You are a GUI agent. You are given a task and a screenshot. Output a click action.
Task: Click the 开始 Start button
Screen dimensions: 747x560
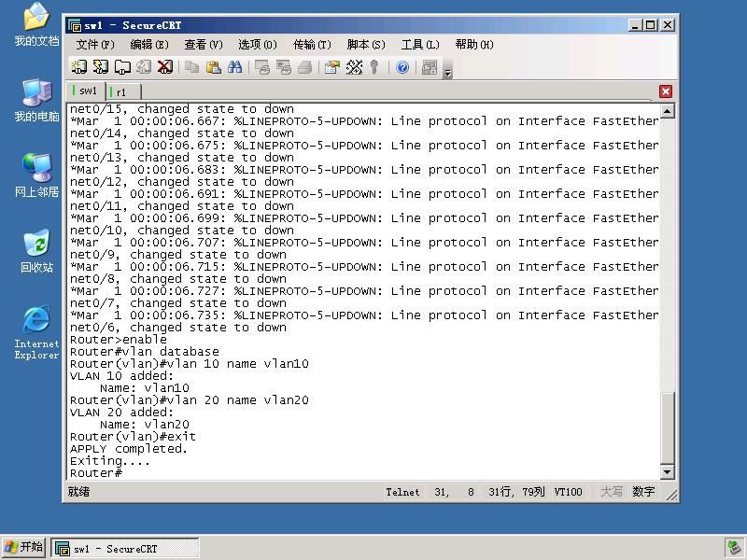[24, 548]
